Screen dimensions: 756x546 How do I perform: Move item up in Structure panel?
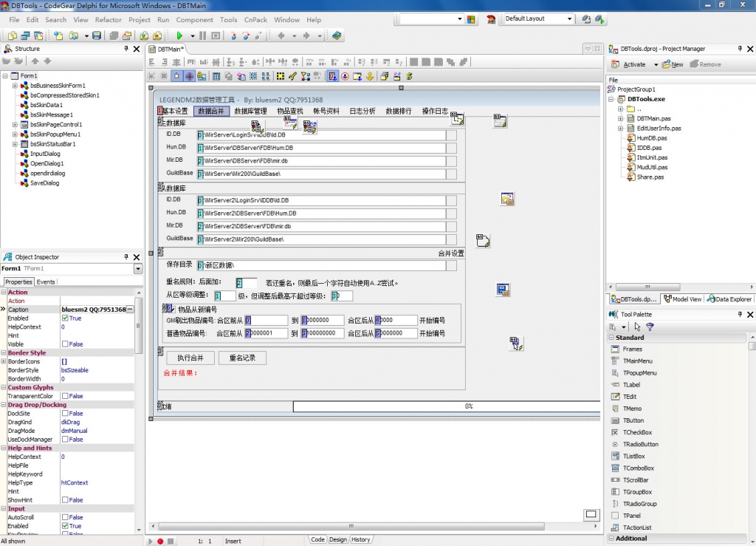(35, 61)
